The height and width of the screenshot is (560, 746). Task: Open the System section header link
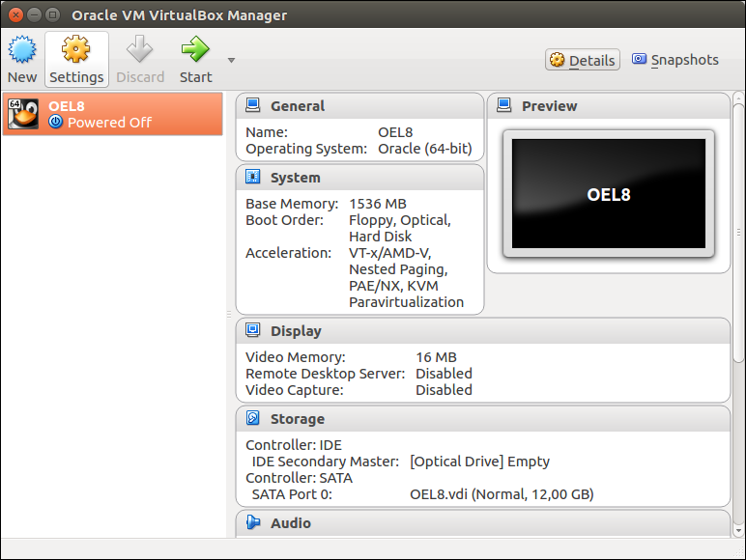[296, 178]
